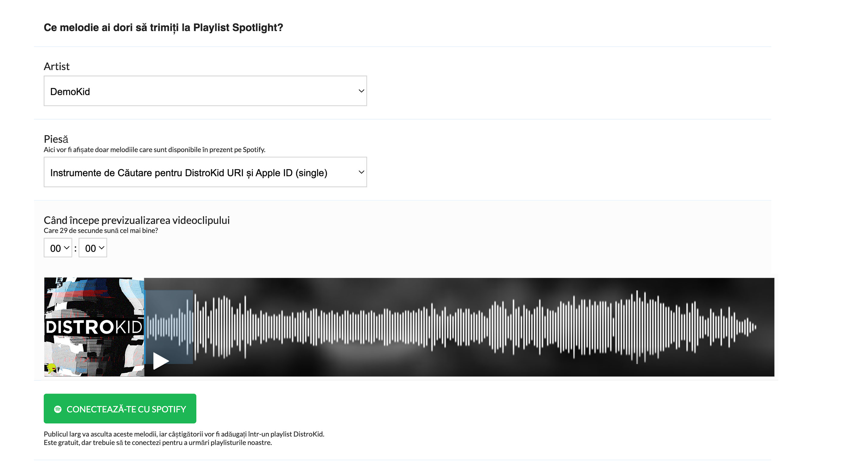This screenshot has width=868, height=467.
Task: Play the track preview
Action: (161, 361)
